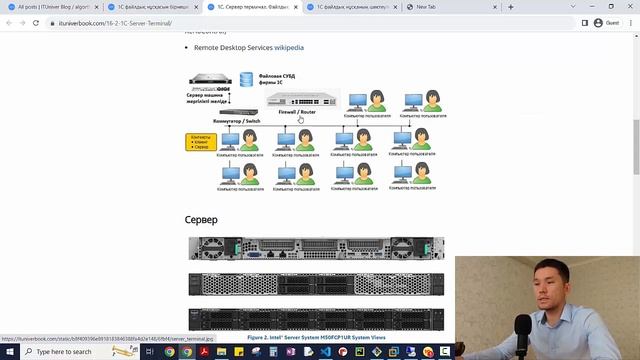
Task: Open Remote Desktop icon on taskbar
Action: [411, 351]
